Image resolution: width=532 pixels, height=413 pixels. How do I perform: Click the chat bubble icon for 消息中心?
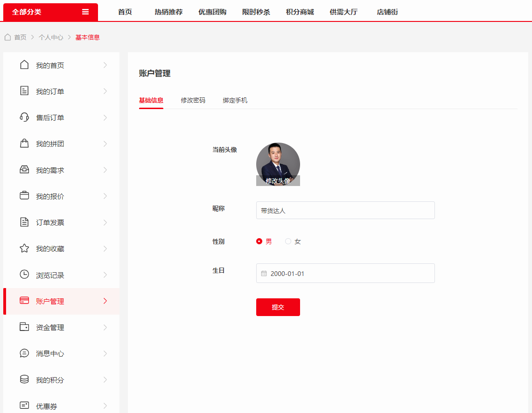pos(24,353)
